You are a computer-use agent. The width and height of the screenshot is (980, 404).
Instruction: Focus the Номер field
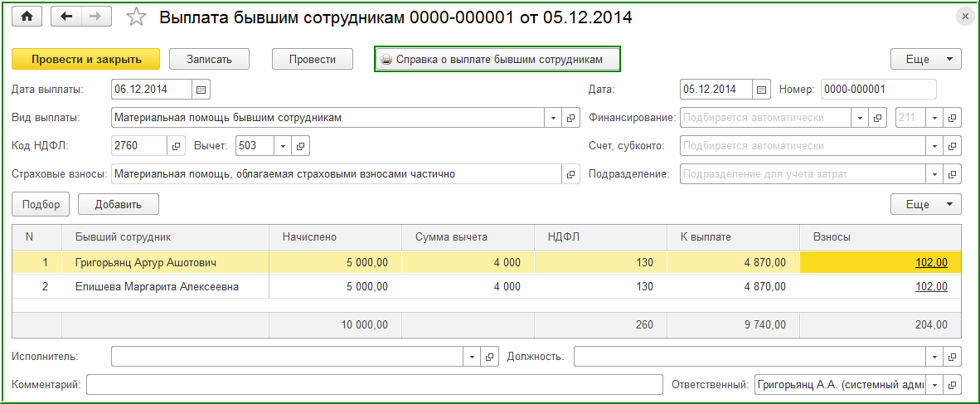[x=878, y=90]
